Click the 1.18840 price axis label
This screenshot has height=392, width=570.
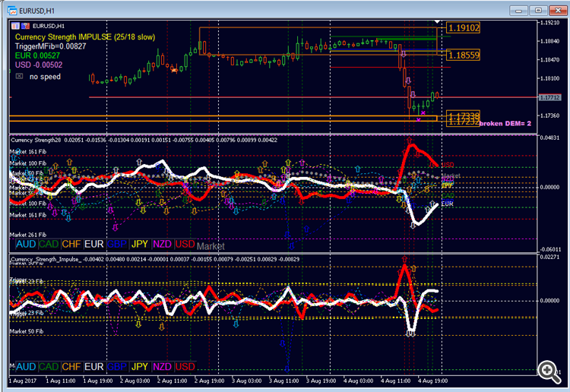(x=550, y=41)
